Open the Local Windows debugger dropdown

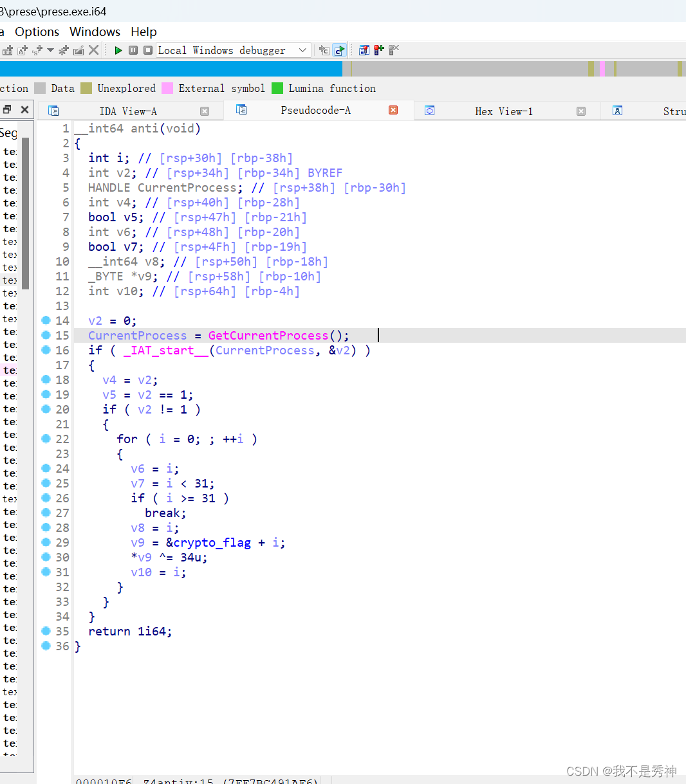point(232,50)
